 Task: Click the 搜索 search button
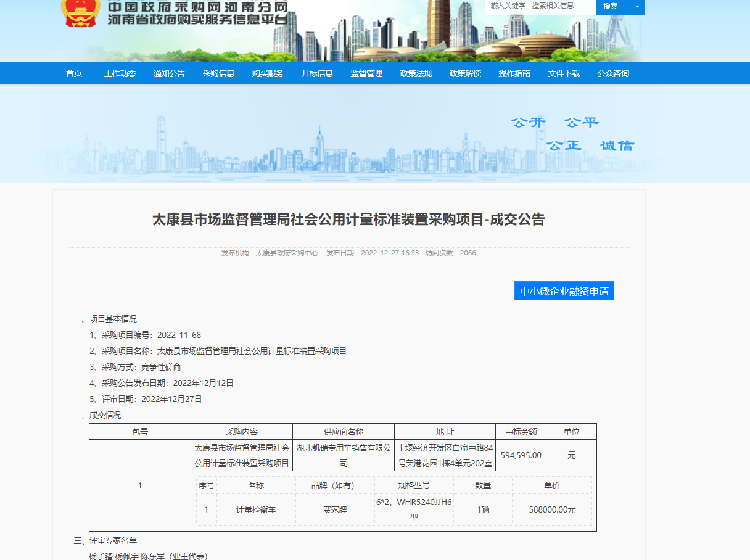pyautogui.click(x=611, y=7)
